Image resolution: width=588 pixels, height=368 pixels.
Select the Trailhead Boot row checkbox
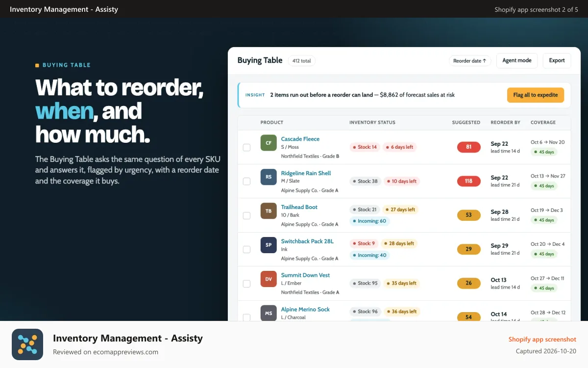pos(246,215)
